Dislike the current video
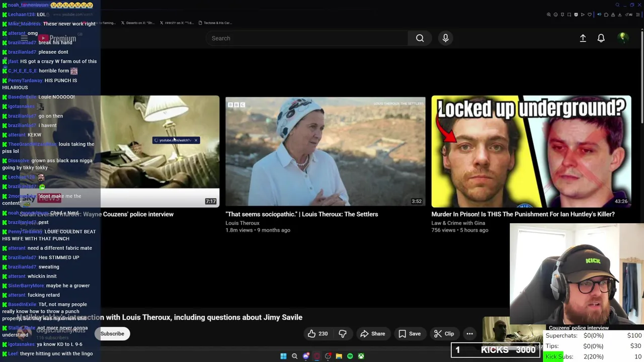Image resolution: width=644 pixels, height=362 pixels. pos(343,334)
